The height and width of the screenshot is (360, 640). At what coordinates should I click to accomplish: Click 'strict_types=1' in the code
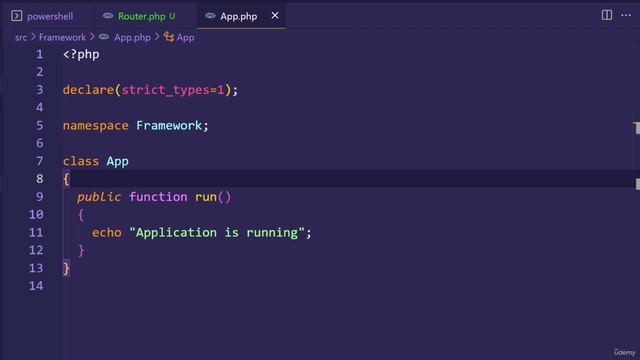click(x=173, y=90)
